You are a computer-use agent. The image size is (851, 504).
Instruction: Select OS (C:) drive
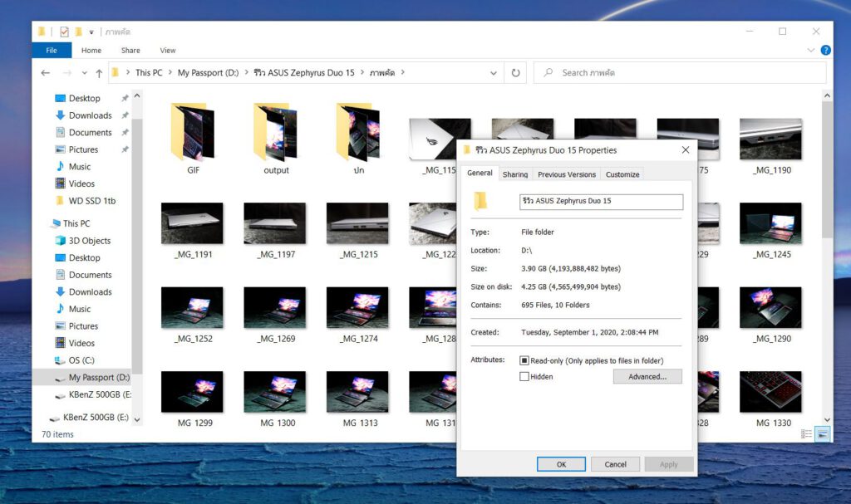(81, 360)
